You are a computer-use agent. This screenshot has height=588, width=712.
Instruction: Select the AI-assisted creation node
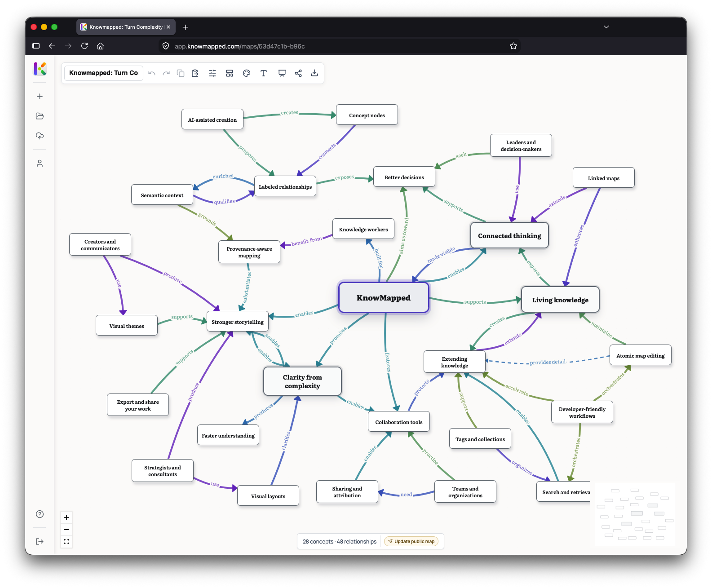point(212,120)
